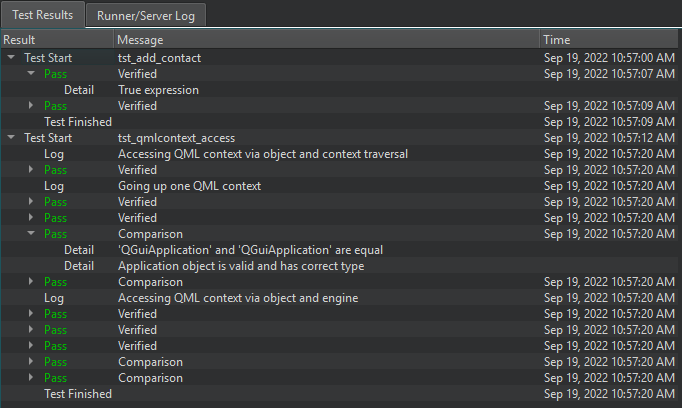682x408 pixels.
Task: Select "'QGuiApplication' and 'QGuiApplication' are equal" detail
Action: (250, 250)
